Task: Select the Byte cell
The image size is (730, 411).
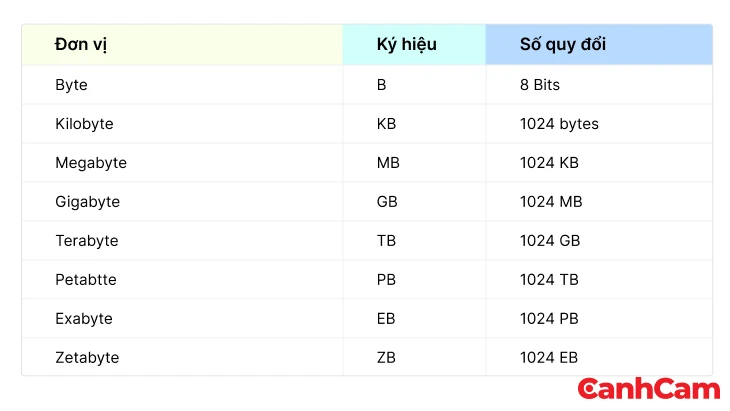Action: click(x=72, y=85)
